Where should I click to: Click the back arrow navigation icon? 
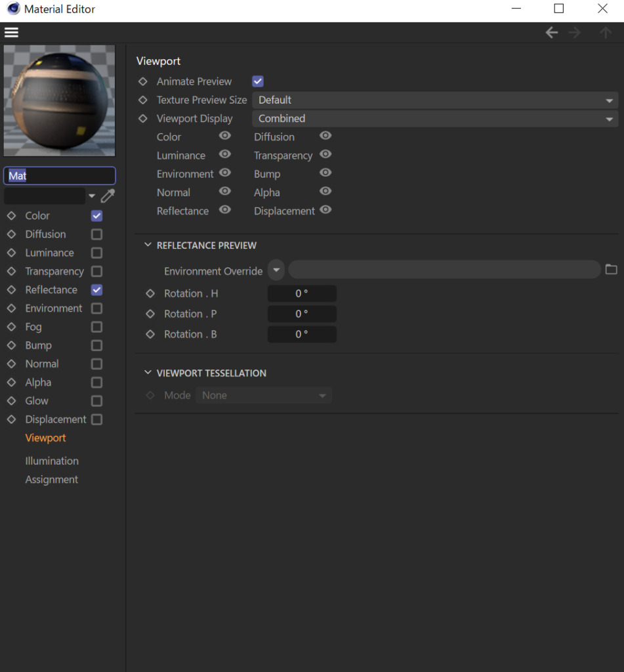[552, 33]
